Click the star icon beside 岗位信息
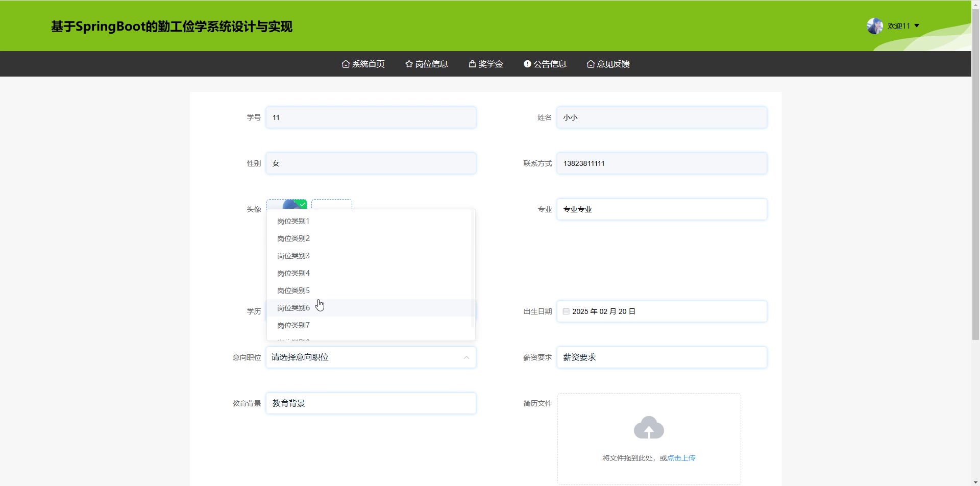The image size is (980, 486). pos(408,64)
